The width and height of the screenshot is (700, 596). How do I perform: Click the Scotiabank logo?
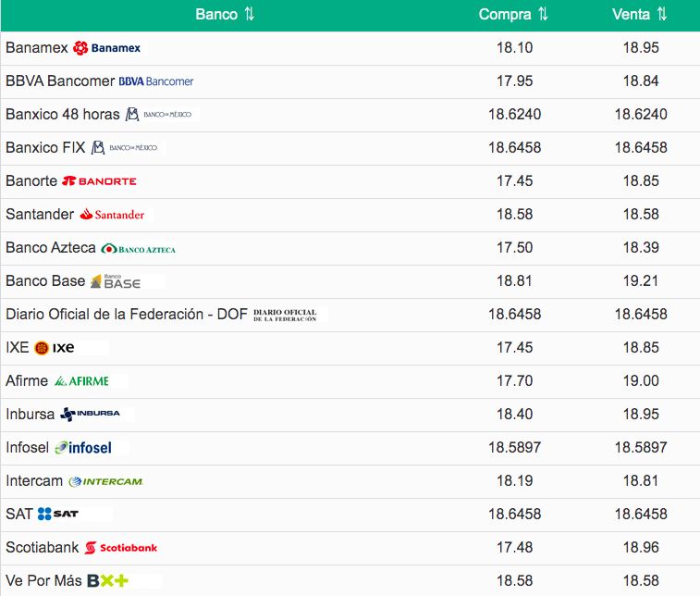[x=120, y=547]
